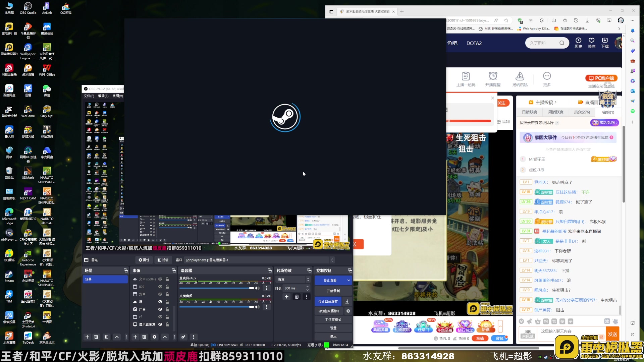Open 主播投稿 section arrow

[x=555, y=103]
